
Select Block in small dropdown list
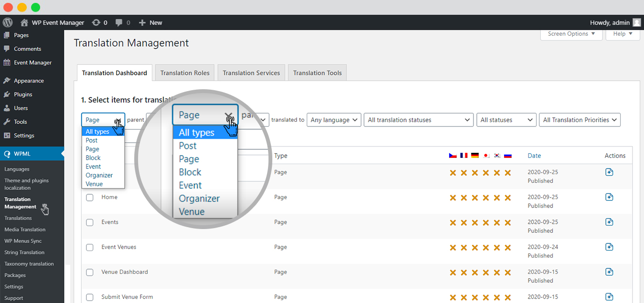[103, 158]
